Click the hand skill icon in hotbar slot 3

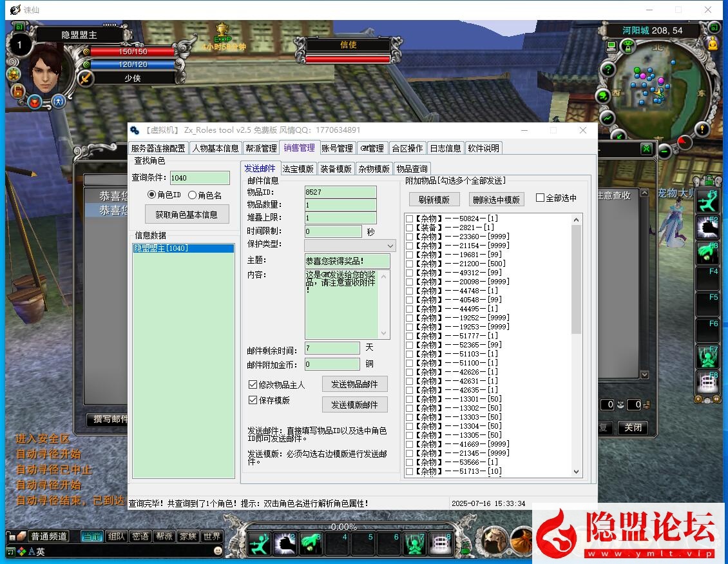point(310,545)
